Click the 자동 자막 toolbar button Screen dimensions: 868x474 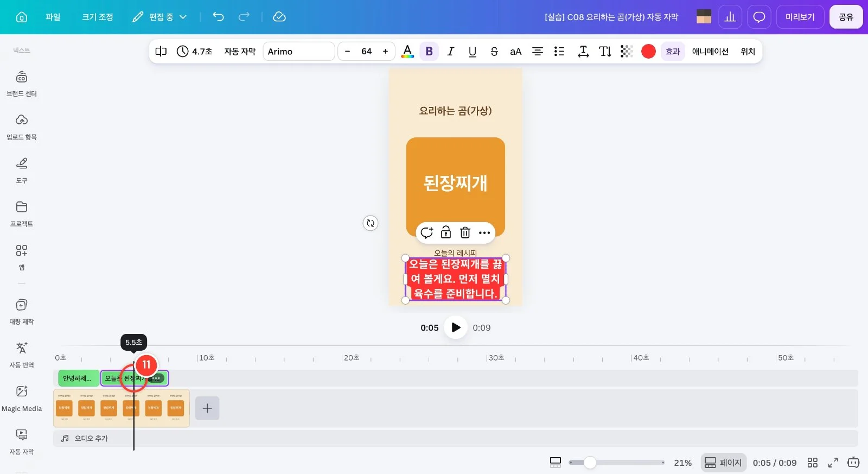tap(240, 51)
